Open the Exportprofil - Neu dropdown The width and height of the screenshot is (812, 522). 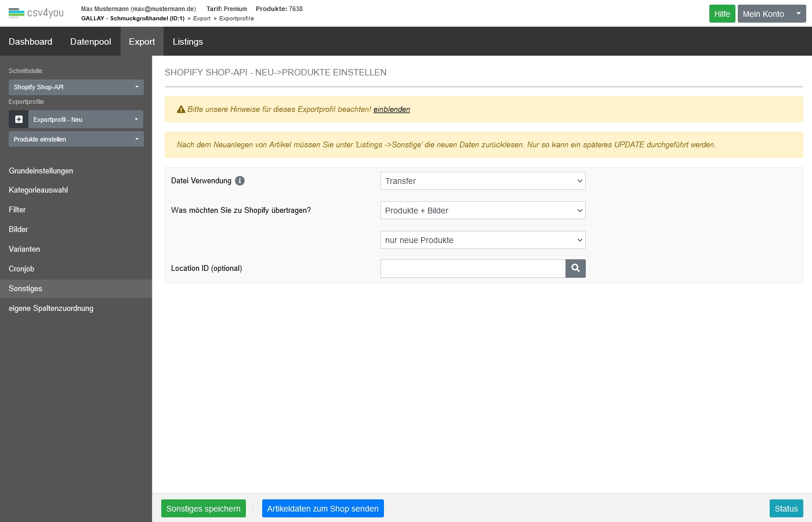(x=86, y=119)
